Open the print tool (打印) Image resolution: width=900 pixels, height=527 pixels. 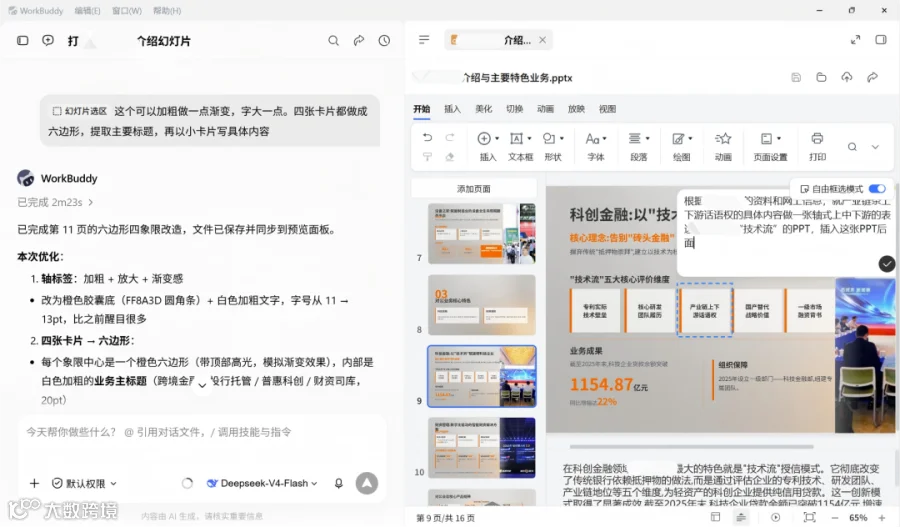817,146
